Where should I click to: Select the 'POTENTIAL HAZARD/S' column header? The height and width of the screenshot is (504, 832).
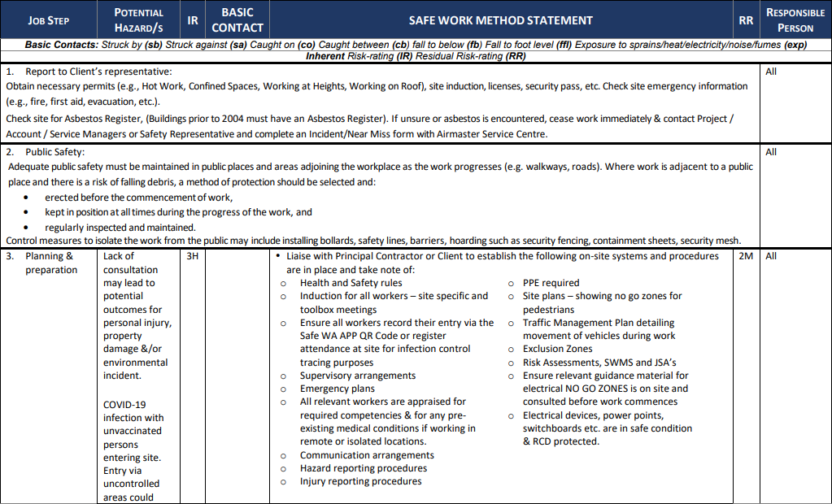(x=138, y=20)
